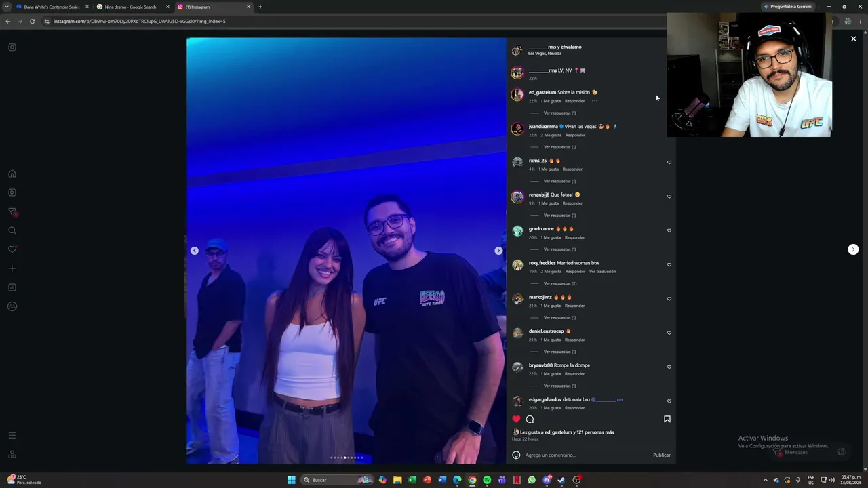The height and width of the screenshot is (488, 868).
Task: Open the dashboard chart icon in the sidebar
Action: click(x=12, y=287)
